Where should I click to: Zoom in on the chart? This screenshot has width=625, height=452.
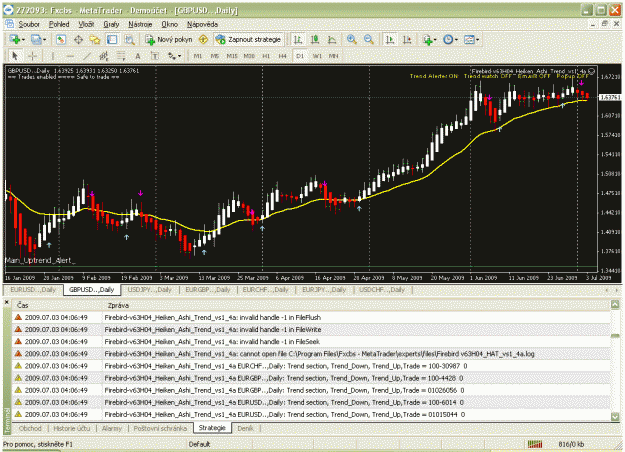coord(352,39)
